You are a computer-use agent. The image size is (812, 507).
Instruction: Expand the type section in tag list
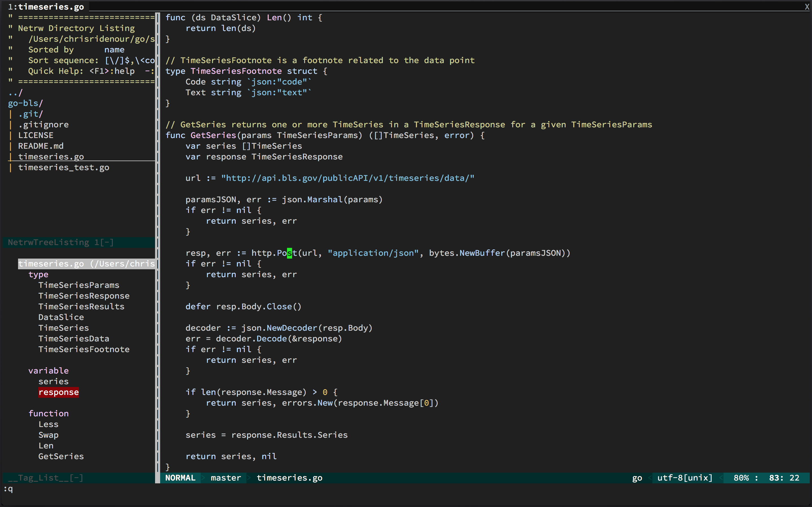pyautogui.click(x=38, y=274)
